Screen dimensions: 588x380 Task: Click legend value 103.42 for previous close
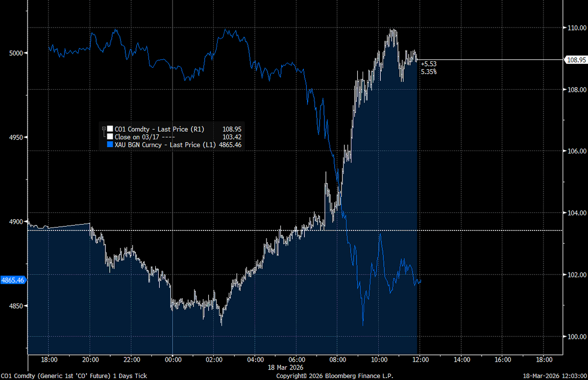[232, 137]
